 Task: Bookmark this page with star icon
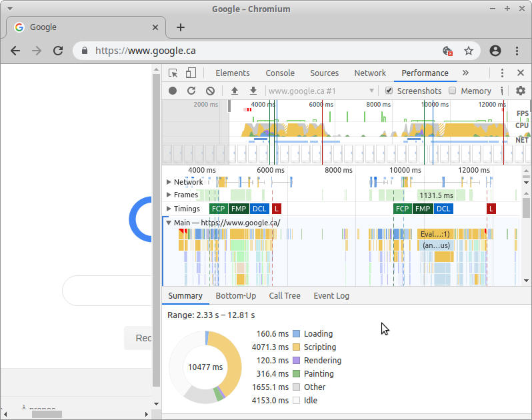coord(469,51)
